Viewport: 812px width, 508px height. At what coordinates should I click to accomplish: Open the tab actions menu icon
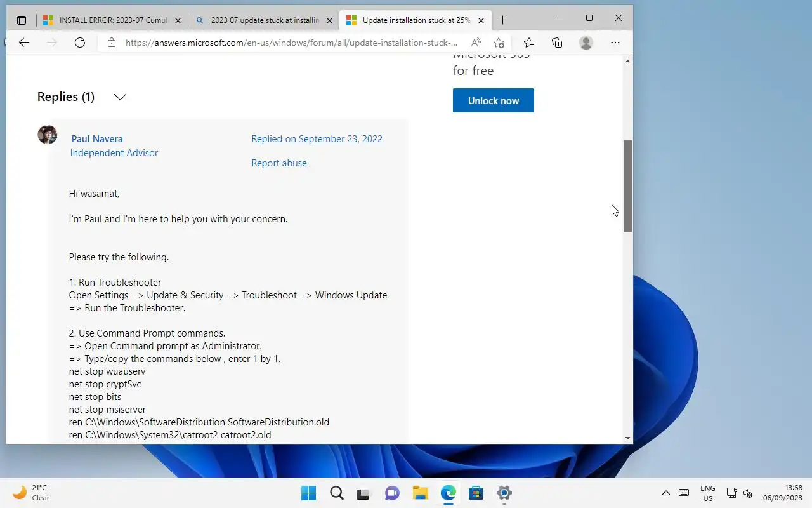pyautogui.click(x=22, y=20)
